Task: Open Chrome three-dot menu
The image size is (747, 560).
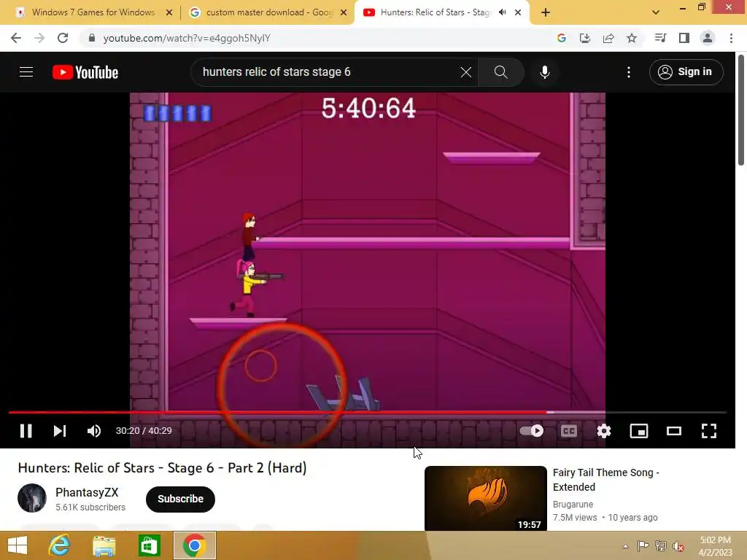Action: [731, 38]
